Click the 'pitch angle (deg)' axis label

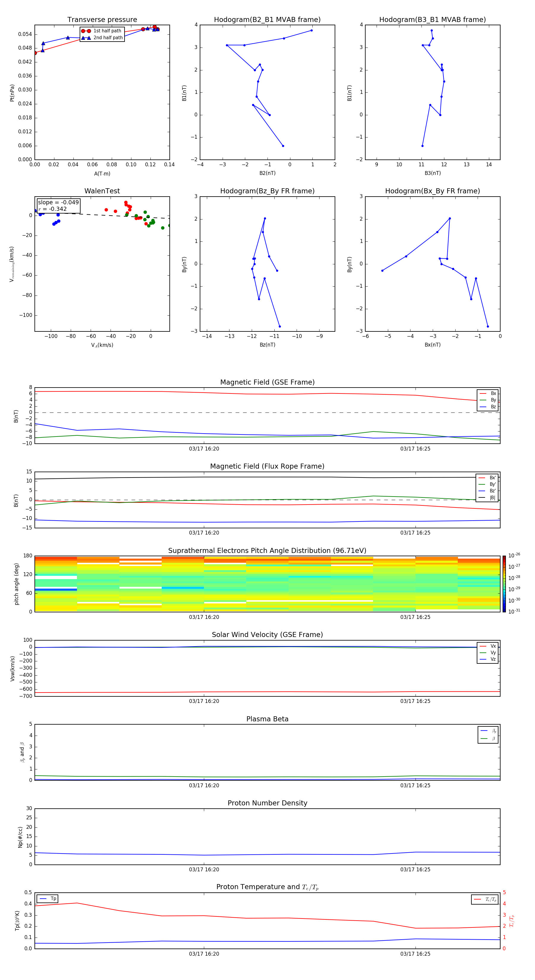pos(16,584)
